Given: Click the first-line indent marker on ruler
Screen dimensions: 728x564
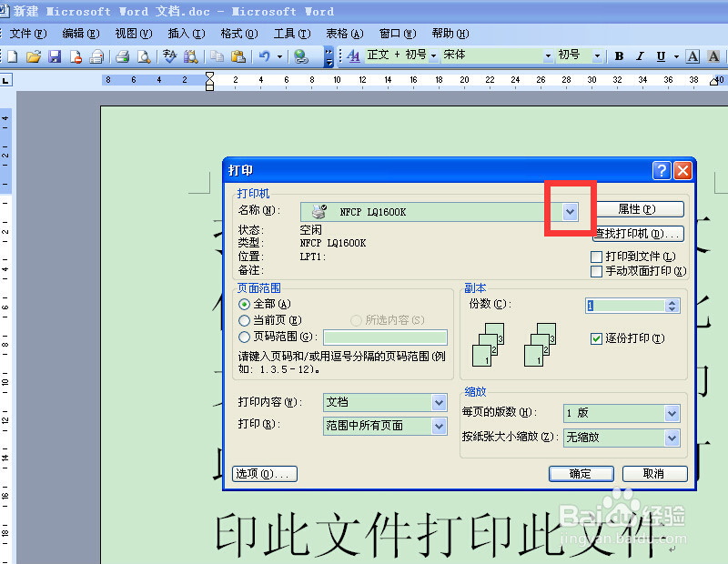Looking at the screenshot, I should click(x=210, y=76).
